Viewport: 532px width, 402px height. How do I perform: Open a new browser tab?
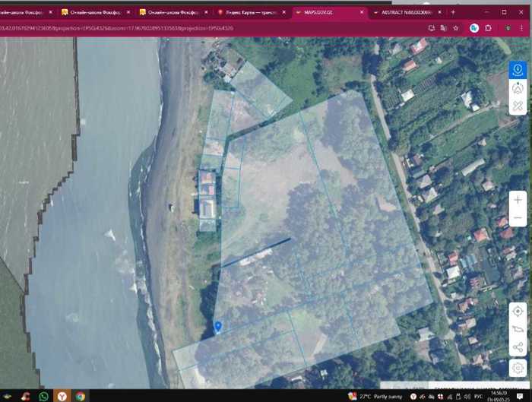tap(453, 12)
